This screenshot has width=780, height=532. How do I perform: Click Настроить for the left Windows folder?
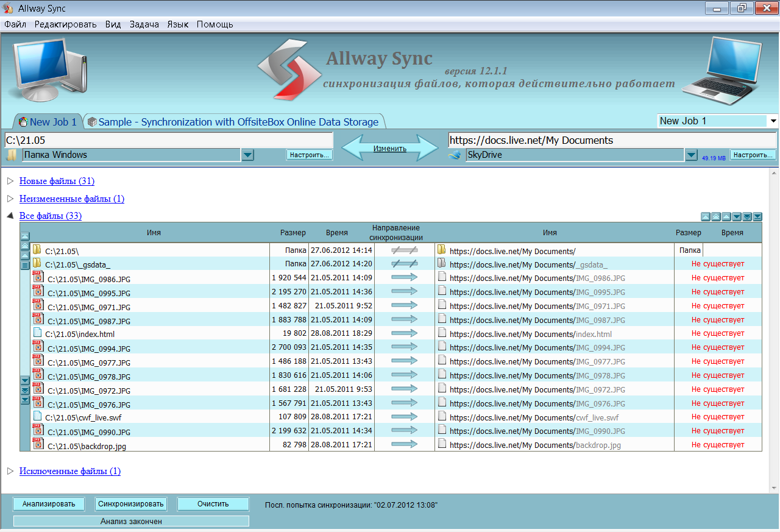[x=310, y=155]
